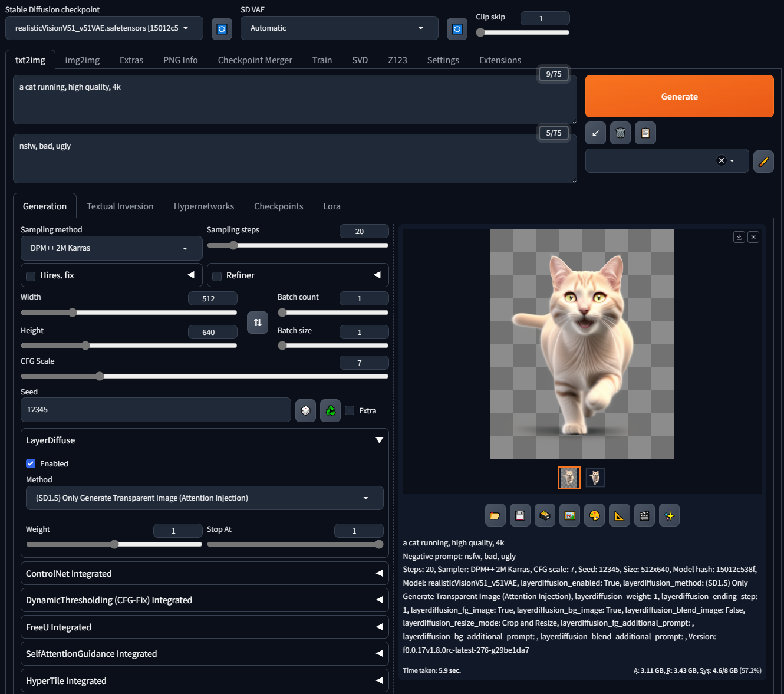This screenshot has height=694, width=784.
Task: Refresh the Stable Diffusion checkpoint list
Action: [222, 28]
